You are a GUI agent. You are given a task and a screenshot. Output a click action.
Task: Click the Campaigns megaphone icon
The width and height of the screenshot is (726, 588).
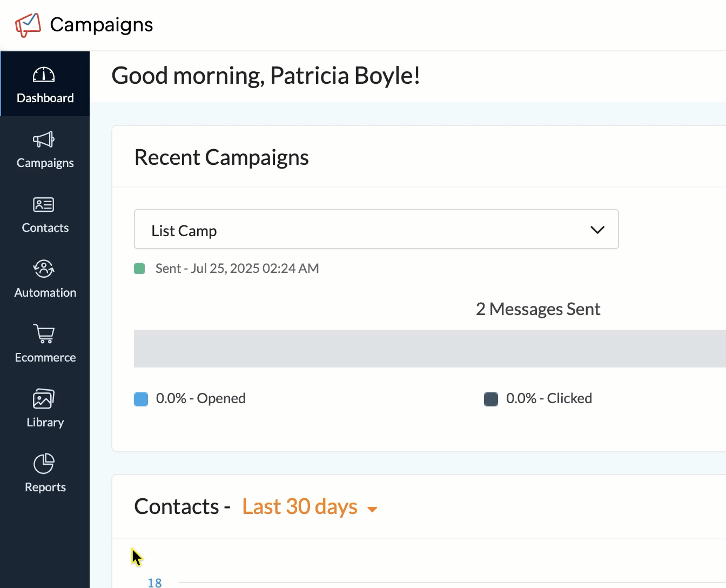44,139
